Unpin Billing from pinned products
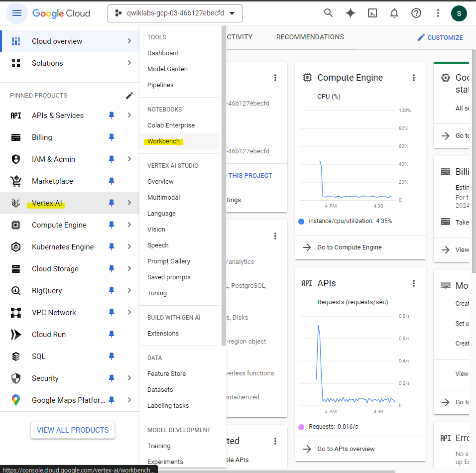The image size is (476, 473). [112, 137]
